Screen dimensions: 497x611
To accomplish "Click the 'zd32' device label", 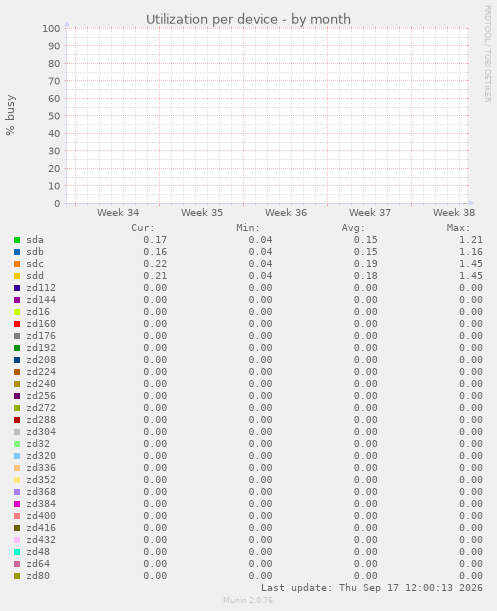I will click(x=38, y=444).
